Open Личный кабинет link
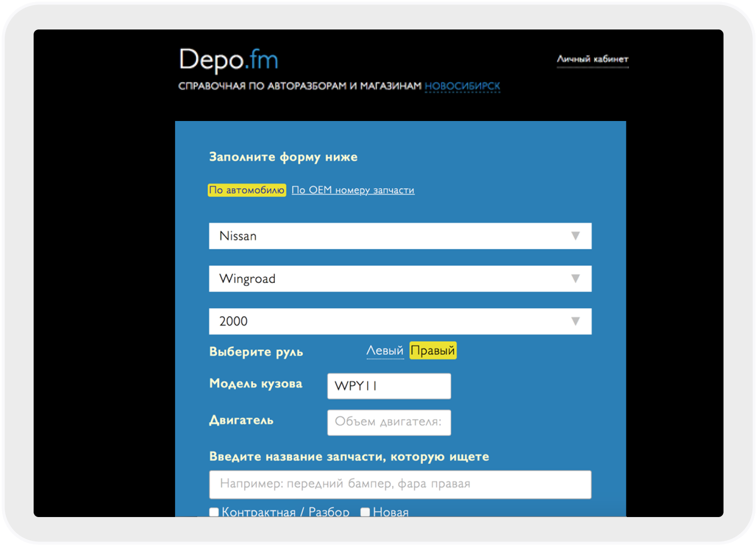Screen dimensions: 756x545 (593, 59)
